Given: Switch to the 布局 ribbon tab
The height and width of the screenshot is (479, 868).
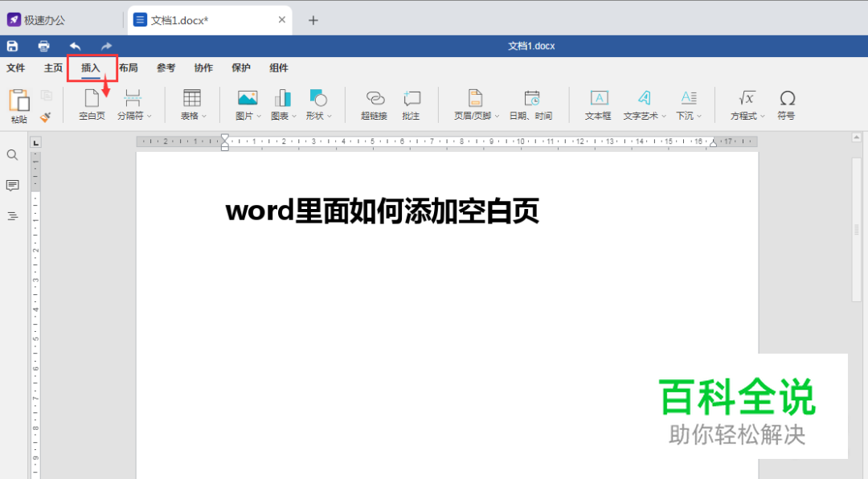Looking at the screenshot, I should coord(128,68).
